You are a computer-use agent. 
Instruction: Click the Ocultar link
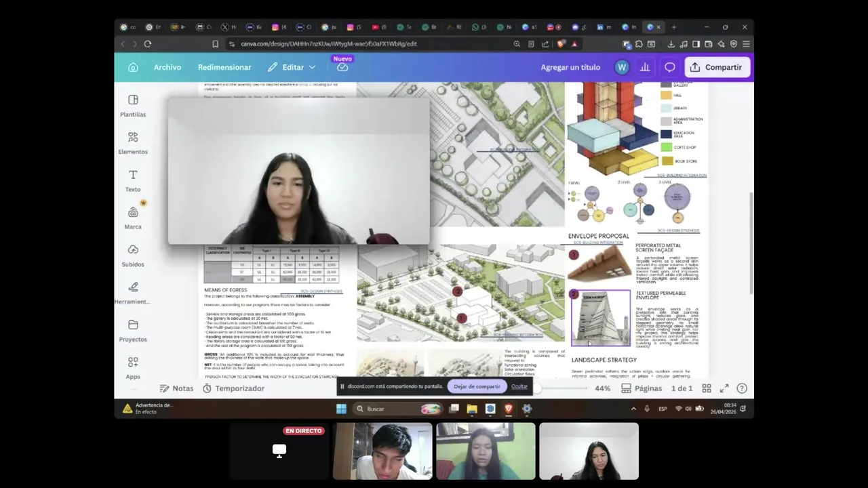pyautogui.click(x=519, y=386)
